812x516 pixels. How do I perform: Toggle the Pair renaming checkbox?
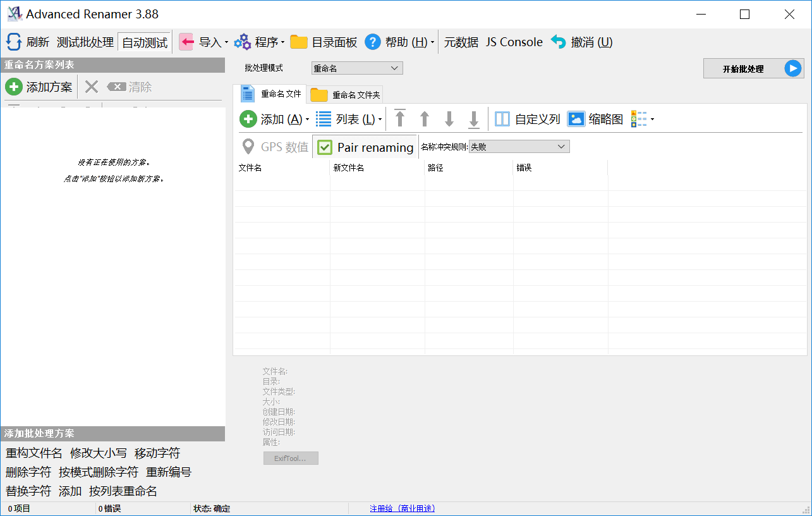pyautogui.click(x=325, y=147)
